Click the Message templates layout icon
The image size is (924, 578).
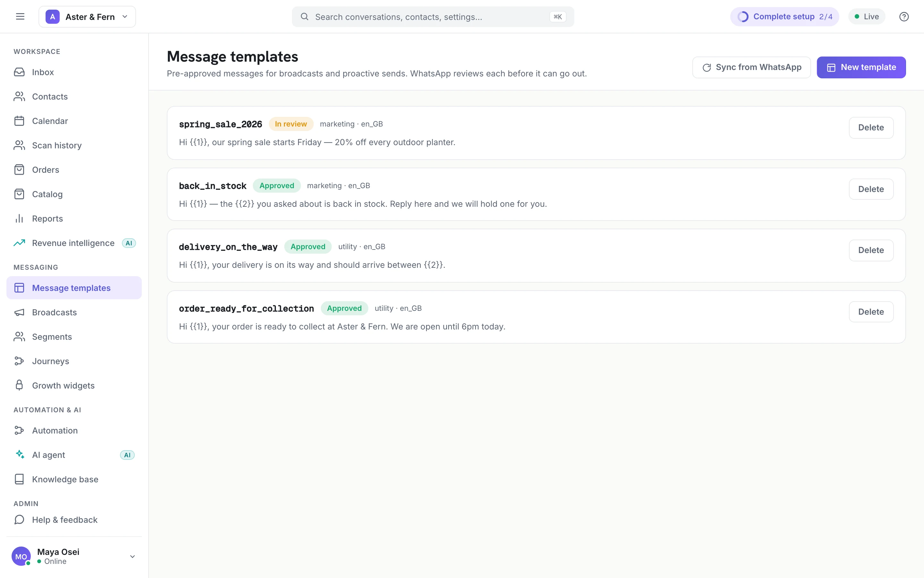(19, 288)
